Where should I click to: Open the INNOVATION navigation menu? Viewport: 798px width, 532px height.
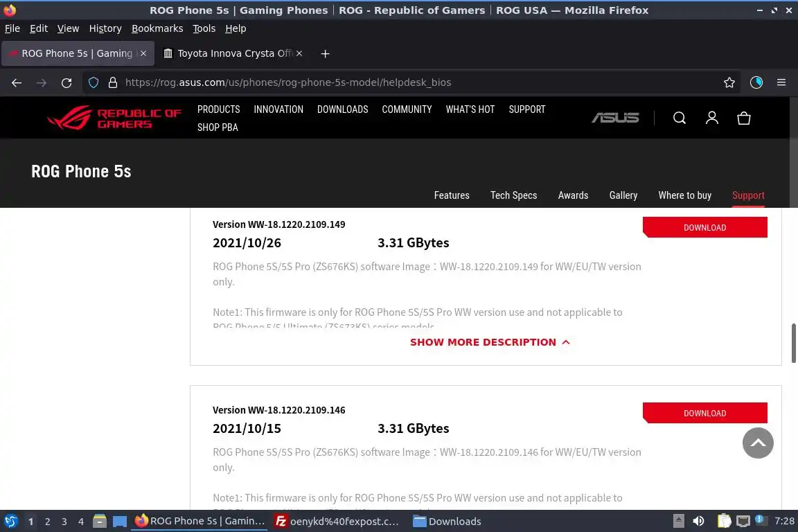(278, 109)
